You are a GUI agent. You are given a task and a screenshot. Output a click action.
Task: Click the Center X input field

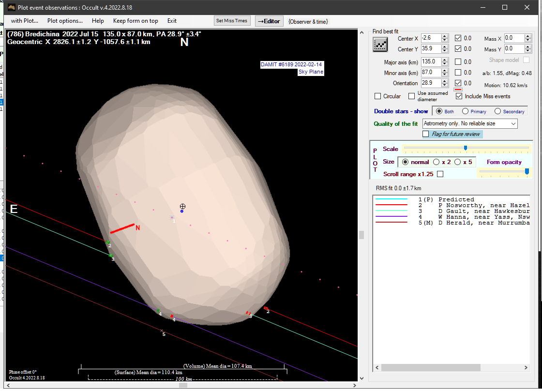(x=431, y=38)
